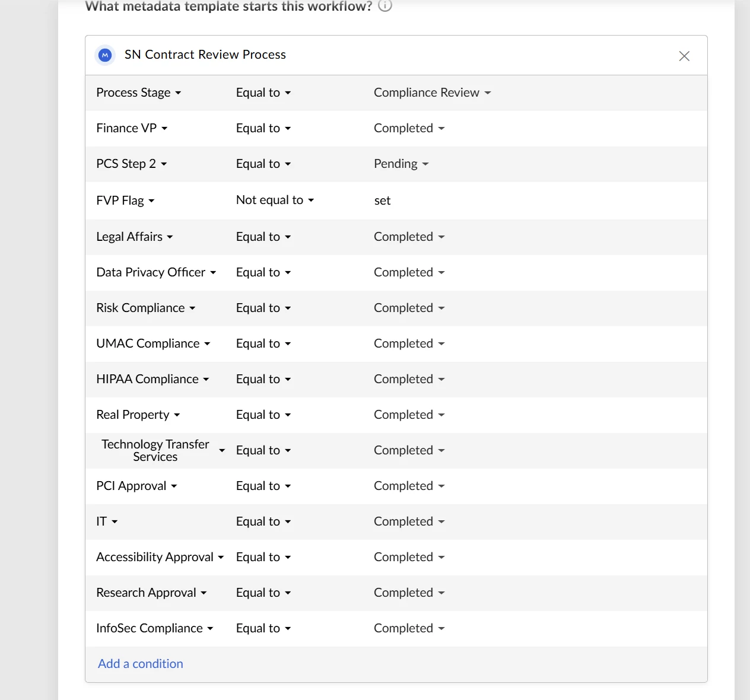Remove the SN Contract Review Process template
The height and width of the screenshot is (700, 750).
[x=684, y=56]
